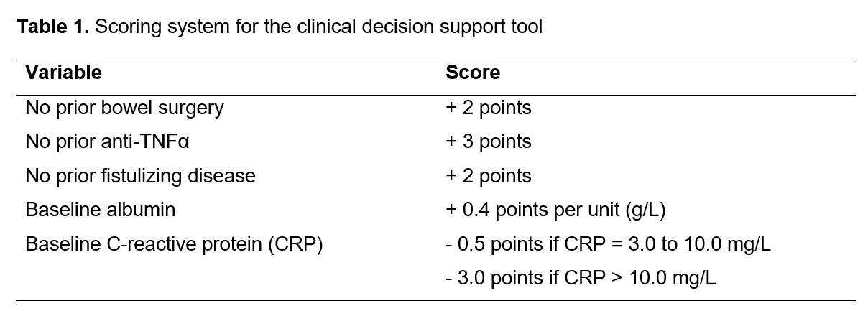Select the Variable column header
Screen dimensions: 868x311
pos(63,73)
